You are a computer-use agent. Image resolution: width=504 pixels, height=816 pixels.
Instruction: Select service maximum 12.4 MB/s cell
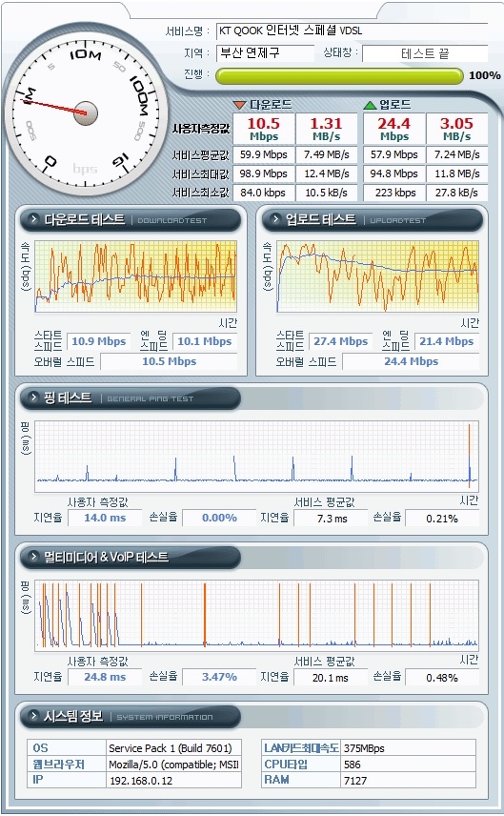(327, 173)
